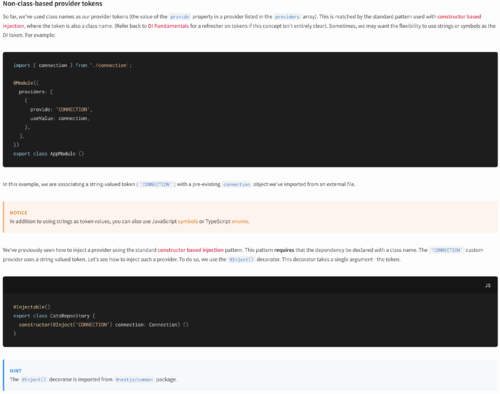The image size is (500, 394).
Task: Click 'CONNECTION' inline code below AppModule block
Action: (x=156, y=184)
